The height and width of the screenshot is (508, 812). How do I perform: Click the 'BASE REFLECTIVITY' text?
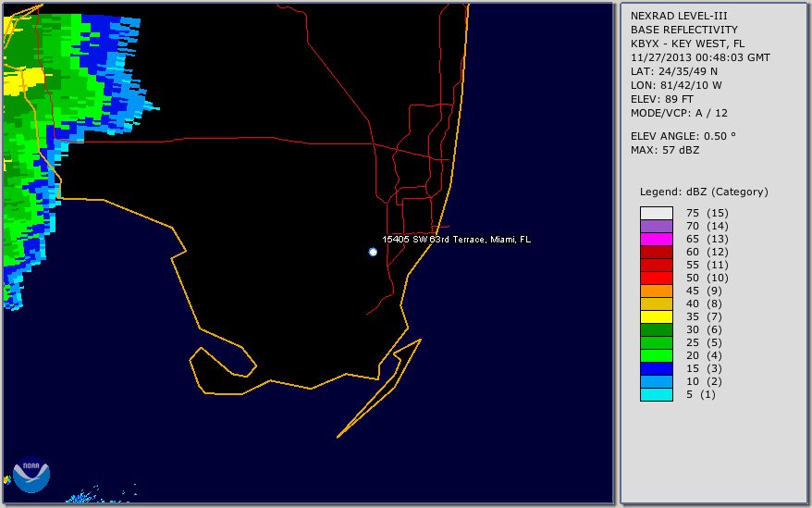(684, 30)
